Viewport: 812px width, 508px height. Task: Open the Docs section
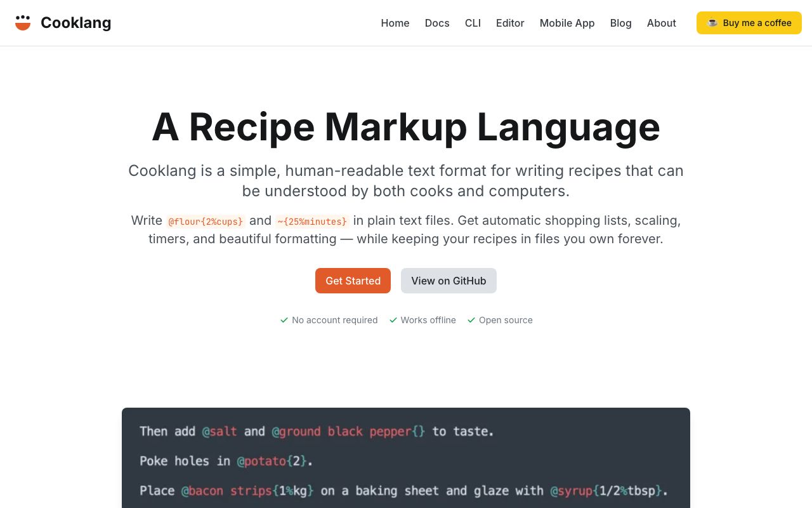click(437, 23)
